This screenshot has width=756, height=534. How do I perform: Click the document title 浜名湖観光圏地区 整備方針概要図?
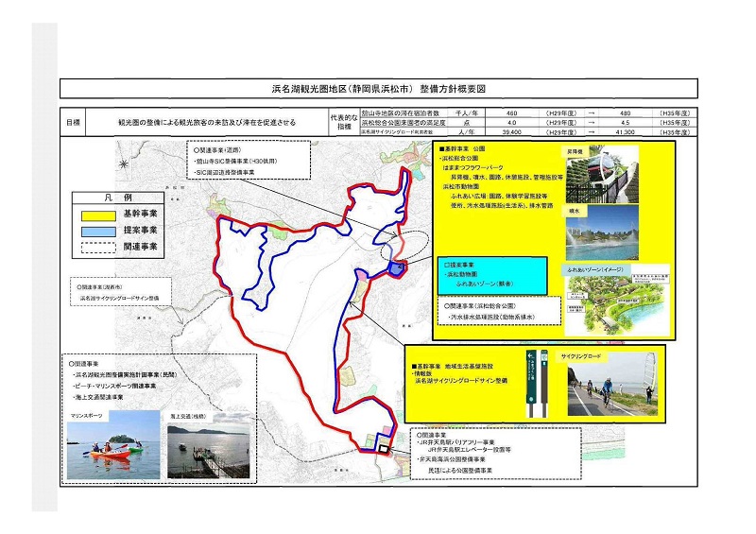point(378,90)
